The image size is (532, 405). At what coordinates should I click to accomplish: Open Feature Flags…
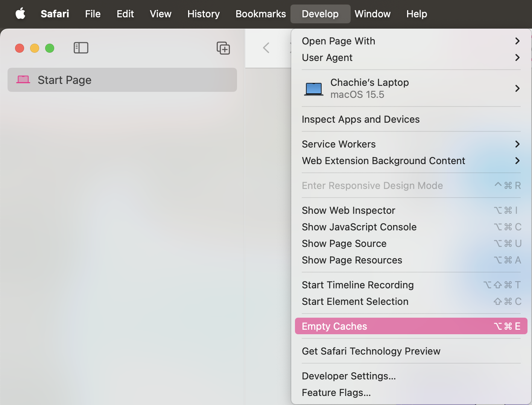[411, 393]
